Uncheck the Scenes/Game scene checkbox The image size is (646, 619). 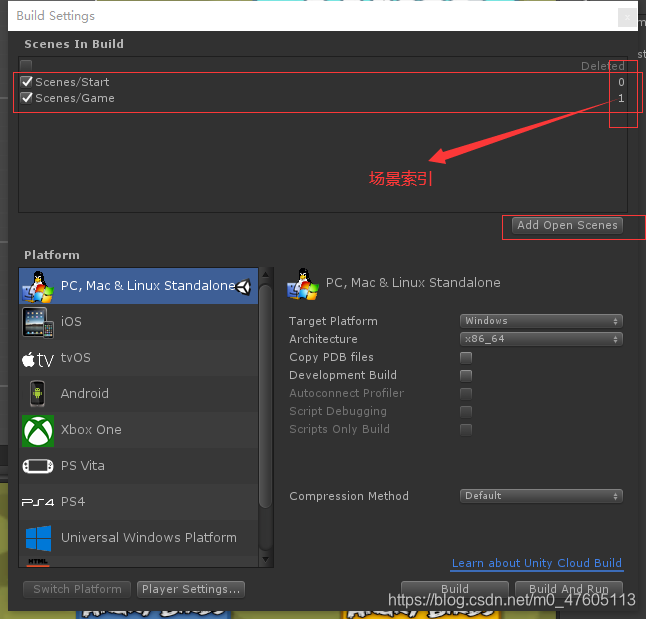tap(27, 98)
